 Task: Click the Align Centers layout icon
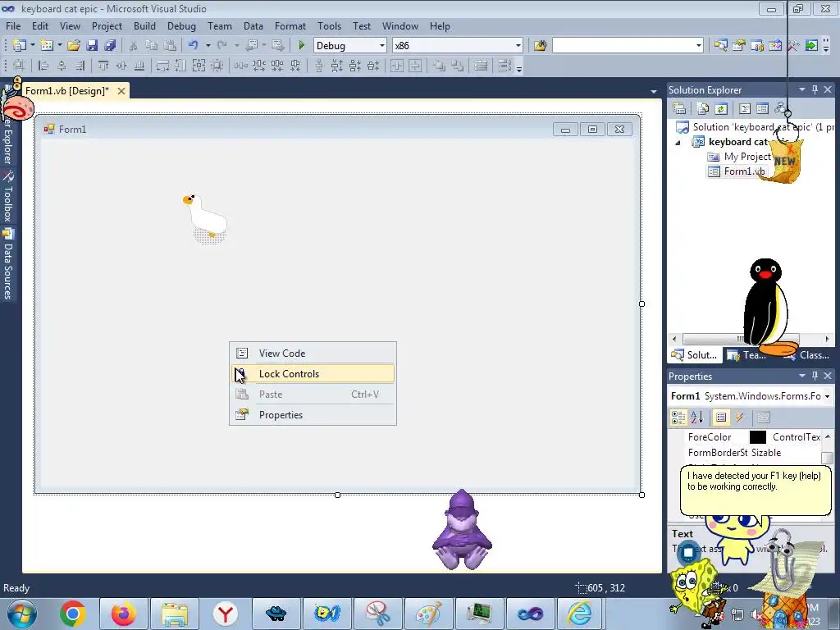[62, 66]
